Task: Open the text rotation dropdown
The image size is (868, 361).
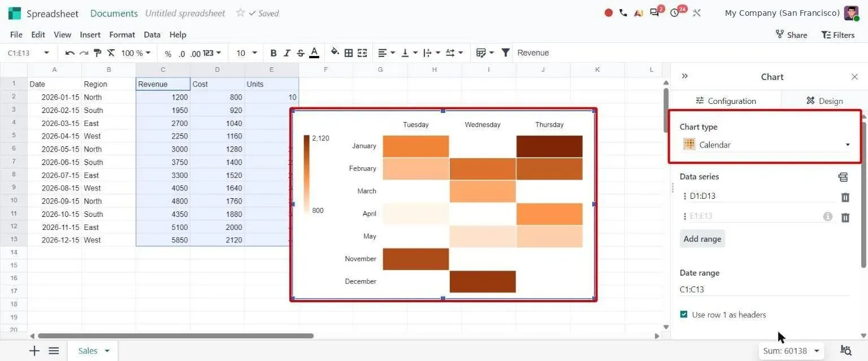Action: [454, 53]
